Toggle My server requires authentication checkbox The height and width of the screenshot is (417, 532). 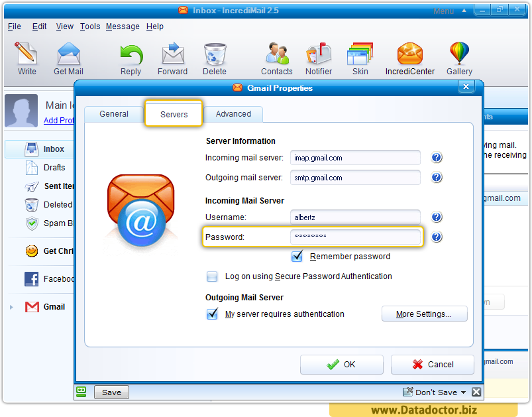tap(213, 314)
